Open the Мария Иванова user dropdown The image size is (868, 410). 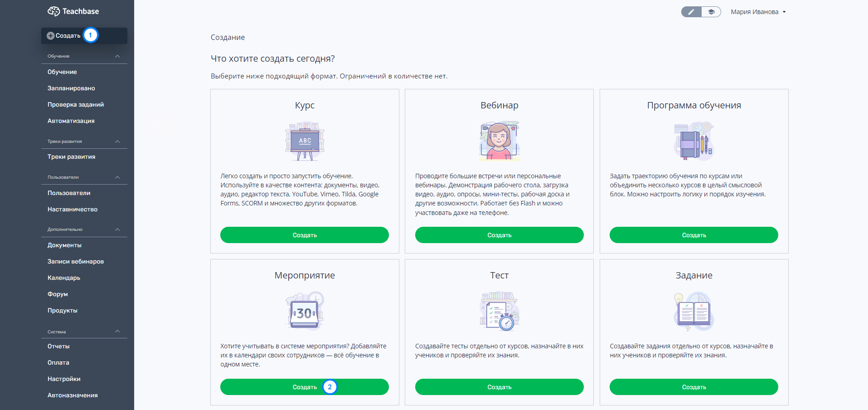pos(758,12)
